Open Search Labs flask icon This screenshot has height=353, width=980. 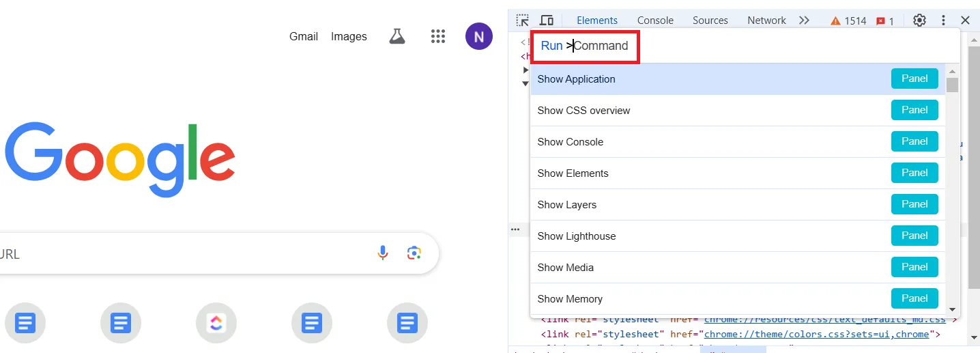point(397,36)
